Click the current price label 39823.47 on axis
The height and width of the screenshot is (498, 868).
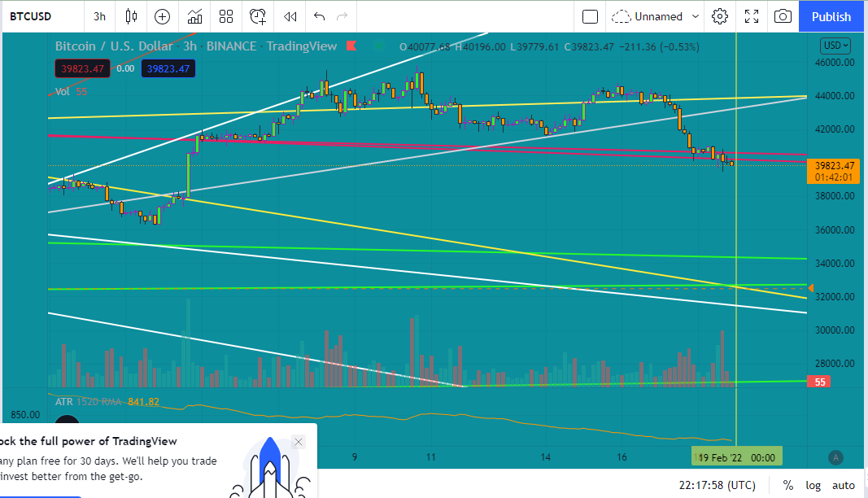pos(834,166)
